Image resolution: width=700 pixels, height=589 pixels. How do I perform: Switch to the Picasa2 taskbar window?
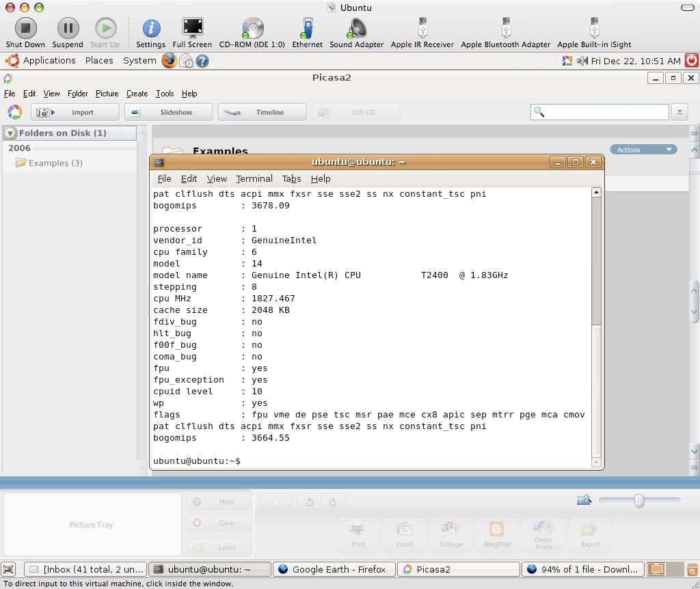[459, 569]
